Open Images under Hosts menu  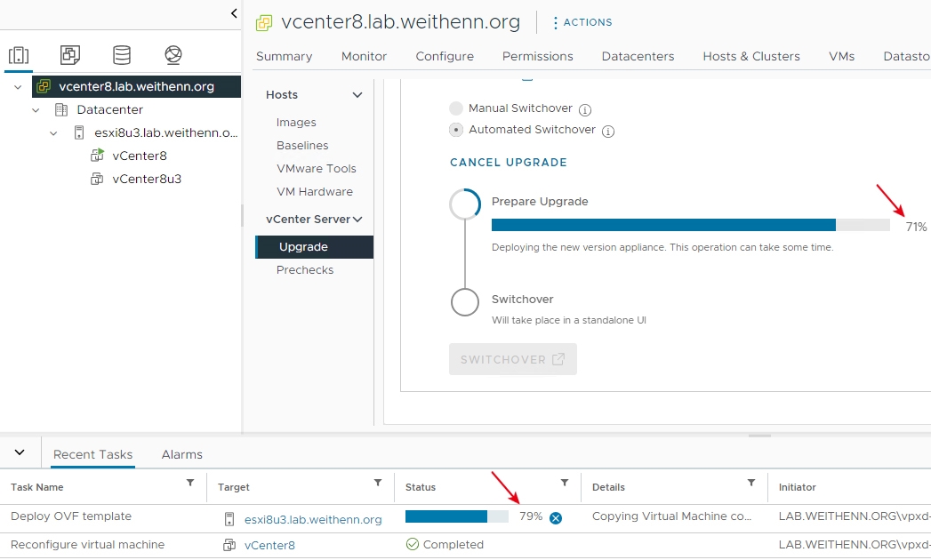click(296, 123)
